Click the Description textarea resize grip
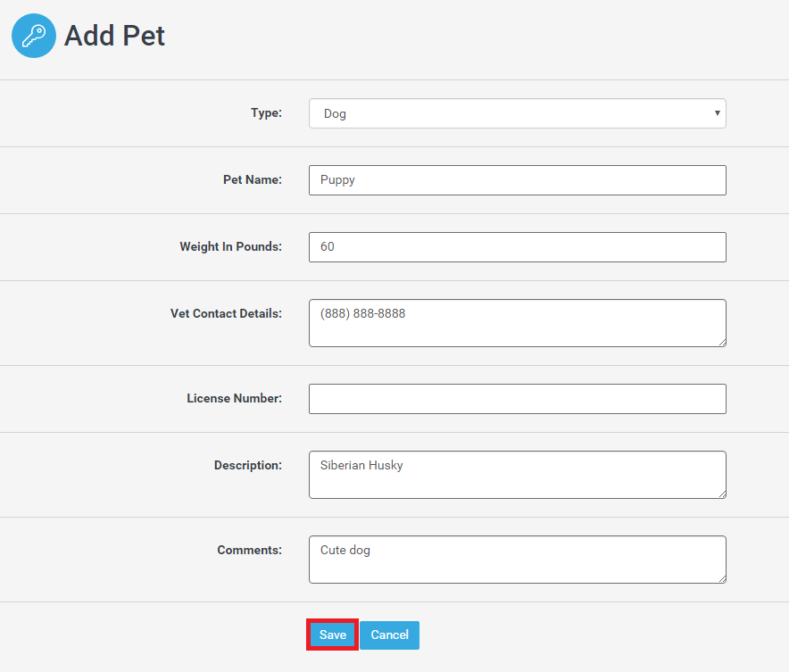Image resolution: width=789 pixels, height=672 pixels. (721, 493)
